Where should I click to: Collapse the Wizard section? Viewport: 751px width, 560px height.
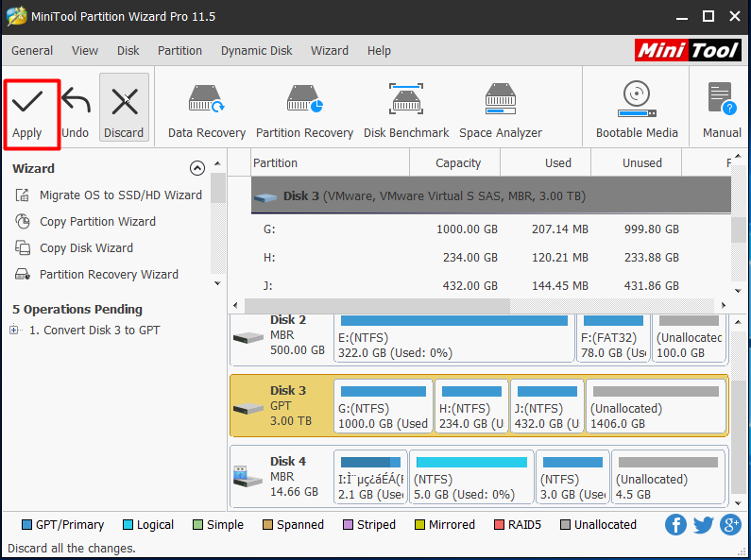pyautogui.click(x=197, y=168)
